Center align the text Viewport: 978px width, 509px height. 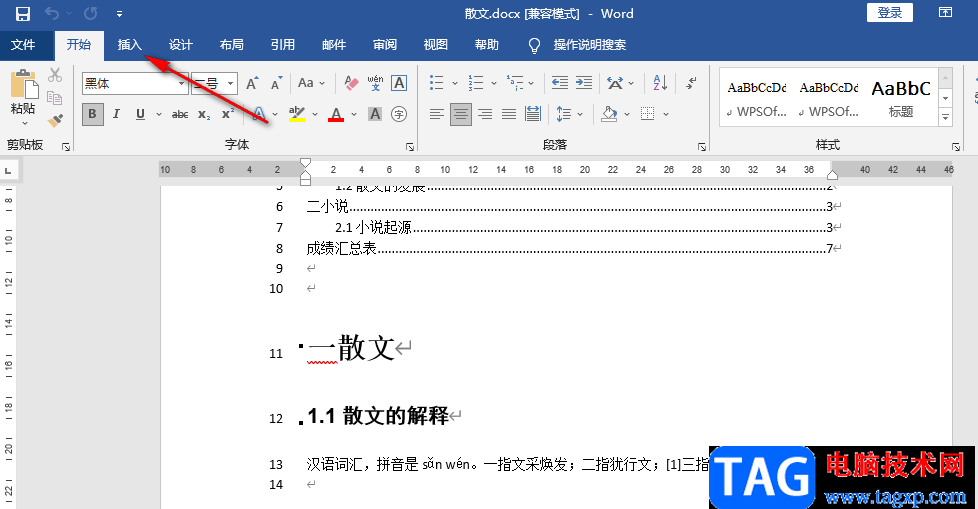[461, 114]
